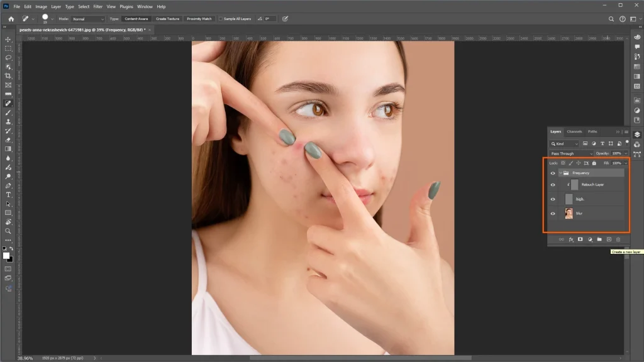This screenshot has width=644, height=362.
Task: Switch to the Paths tab
Action: tap(592, 132)
